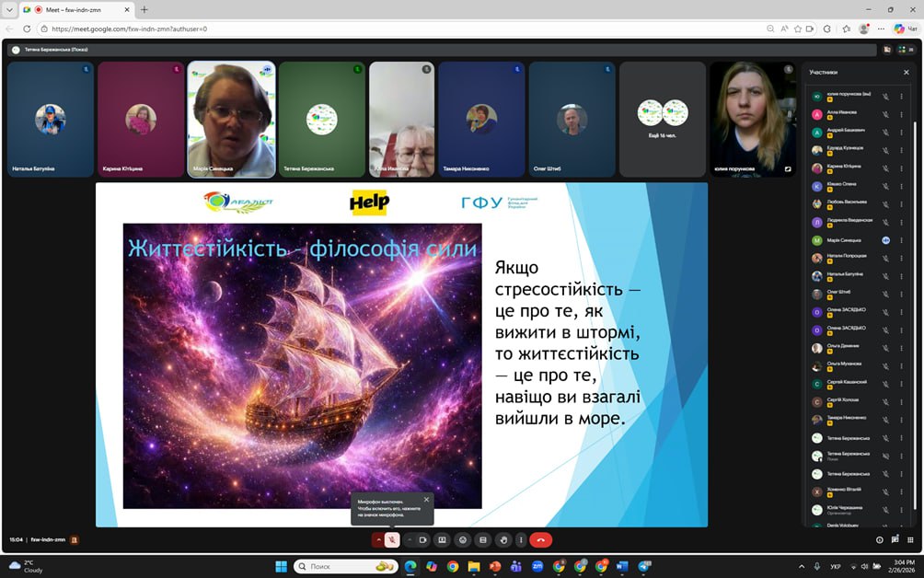This screenshot has width=924, height=578.
Task: Toggle the camera button in Meet controls
Action: pos(423,540)
